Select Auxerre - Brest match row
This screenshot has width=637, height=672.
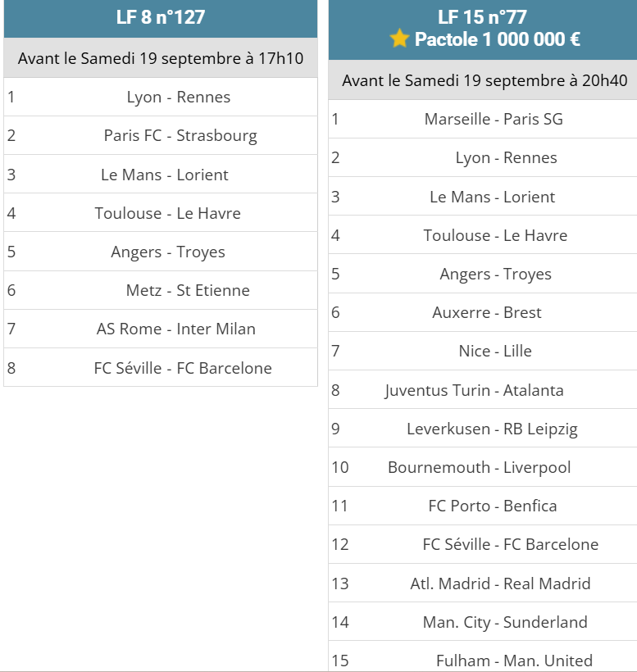[x=483, y=312]
